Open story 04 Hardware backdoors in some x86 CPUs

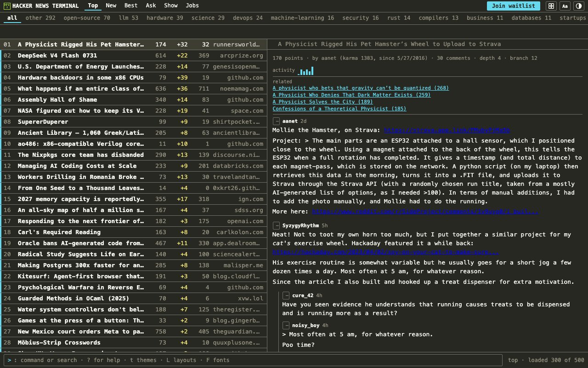coord(133,78)
